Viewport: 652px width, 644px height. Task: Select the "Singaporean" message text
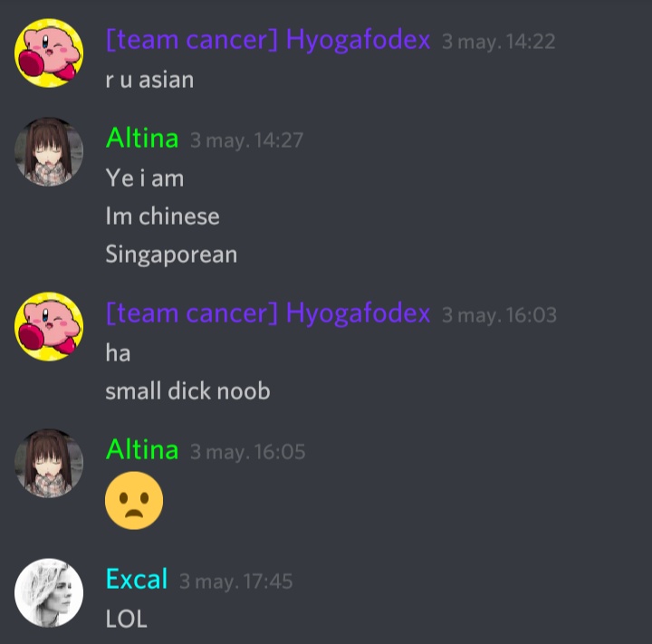pyautogui.click(x=171, y=255)
